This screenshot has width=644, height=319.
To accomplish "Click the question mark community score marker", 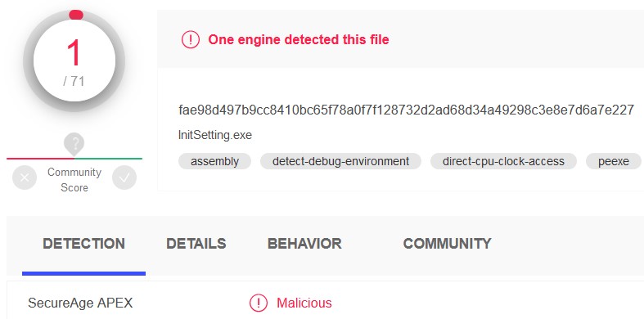I will [x=74, y=144].
